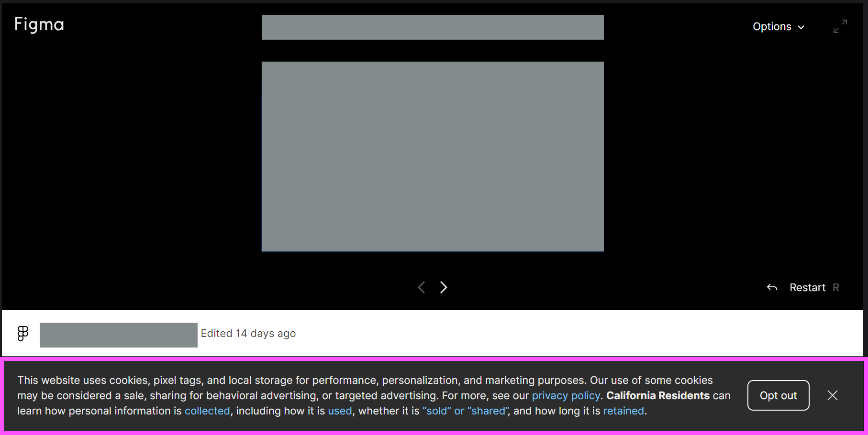Go to the previous frame arrow
Viewport: 868px width, 435px height.
click(421, 287)
